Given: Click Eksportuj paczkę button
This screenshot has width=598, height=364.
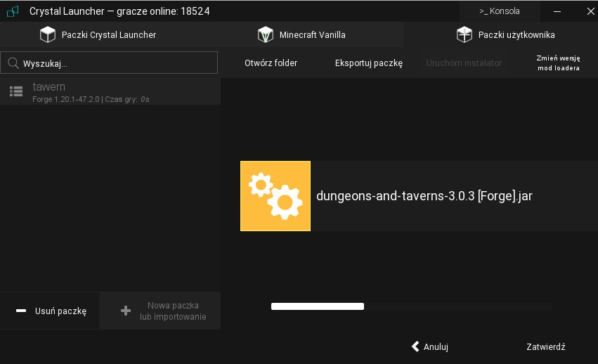Looking at the screenshot, I should [368, 63].
